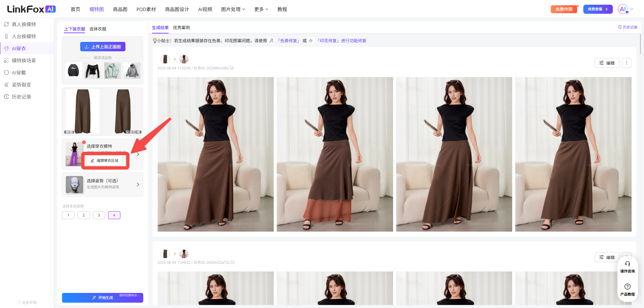Click model result avatar of 11:52:08 task
The width and height of the screenshot is (644, 308).
[x=184, y=59]
